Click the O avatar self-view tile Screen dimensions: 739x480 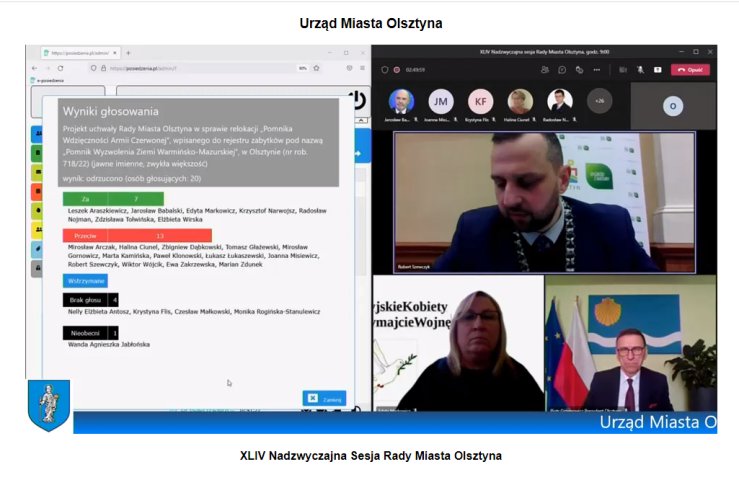tap(673, 106)
